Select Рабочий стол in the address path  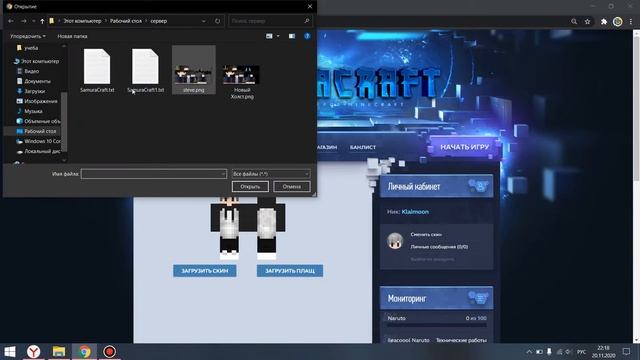pyautogui.click(x=126, y=21)
